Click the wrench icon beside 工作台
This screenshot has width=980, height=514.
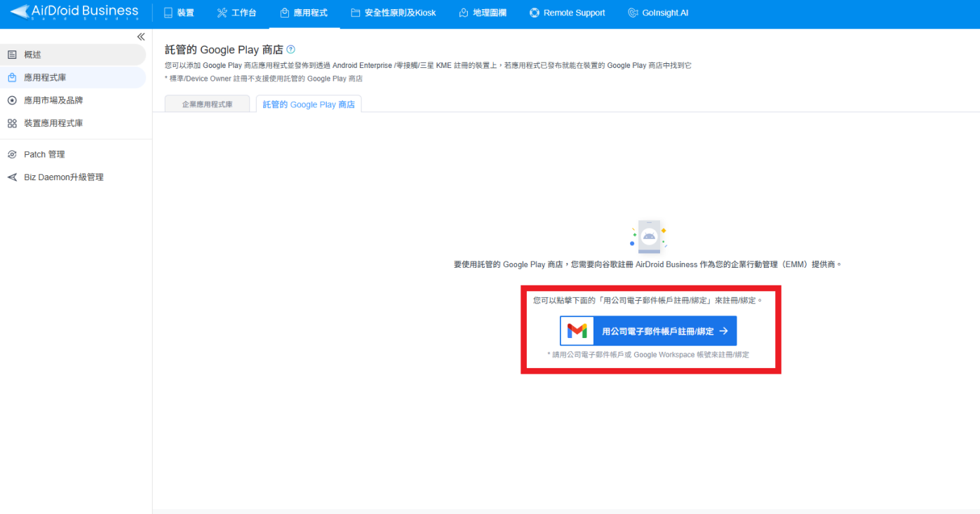(x=222, y=13)
